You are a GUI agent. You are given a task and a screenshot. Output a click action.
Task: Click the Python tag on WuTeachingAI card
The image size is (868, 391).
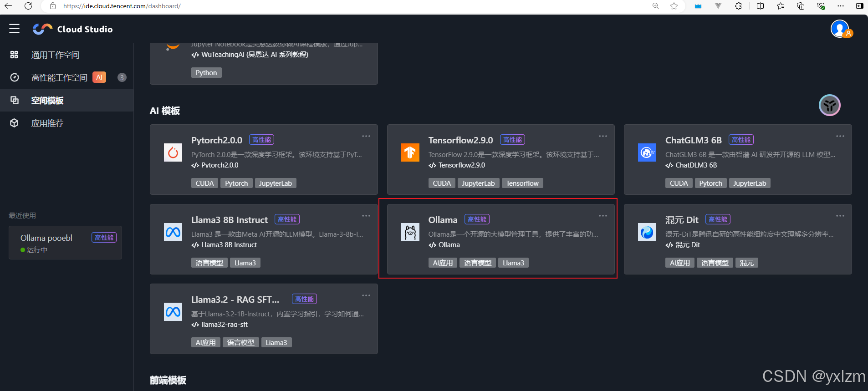coord(206,73)
